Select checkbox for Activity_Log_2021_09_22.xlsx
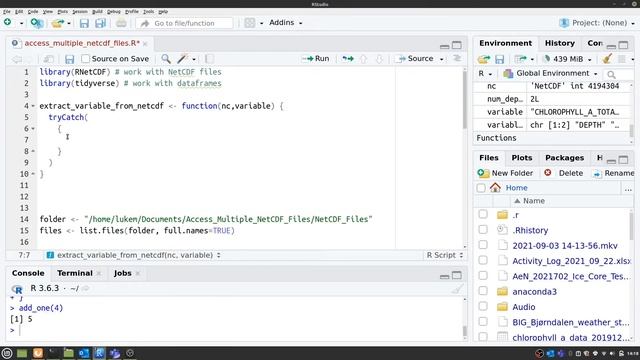This screenshot has height=360, width=640. 483,260
